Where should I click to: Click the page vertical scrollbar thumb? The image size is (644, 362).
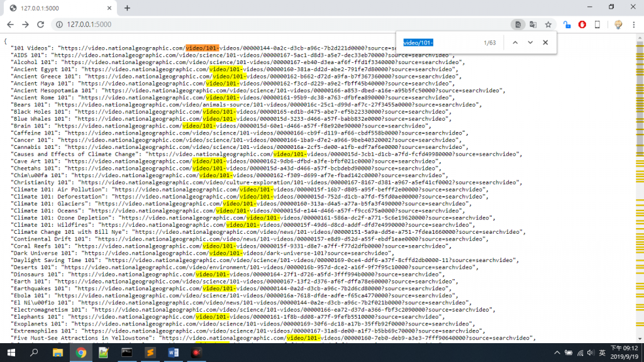point(640,99)
